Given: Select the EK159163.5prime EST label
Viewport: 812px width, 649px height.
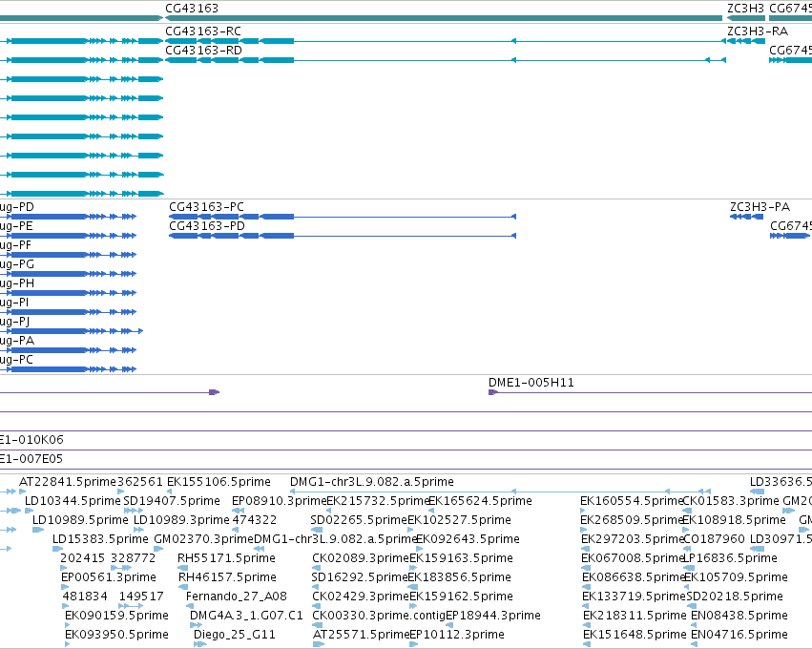Looking at the screenshot, I should (x=461, y=558).
